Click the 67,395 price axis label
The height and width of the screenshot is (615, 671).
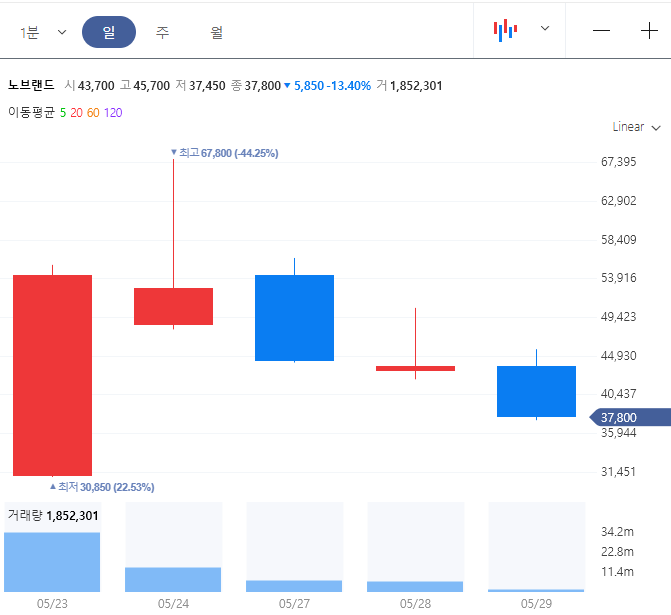(618, 162)
